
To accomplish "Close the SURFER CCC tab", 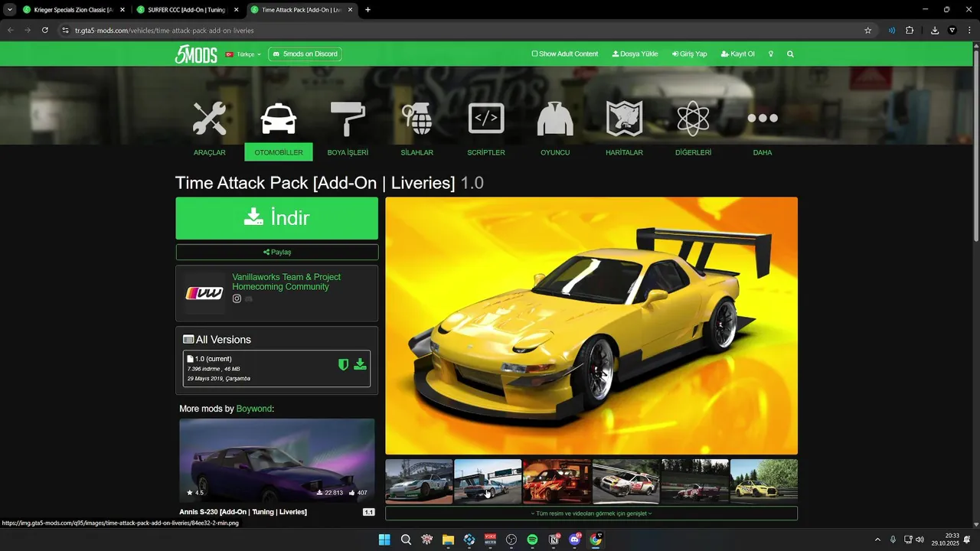I will click(237, 10).
